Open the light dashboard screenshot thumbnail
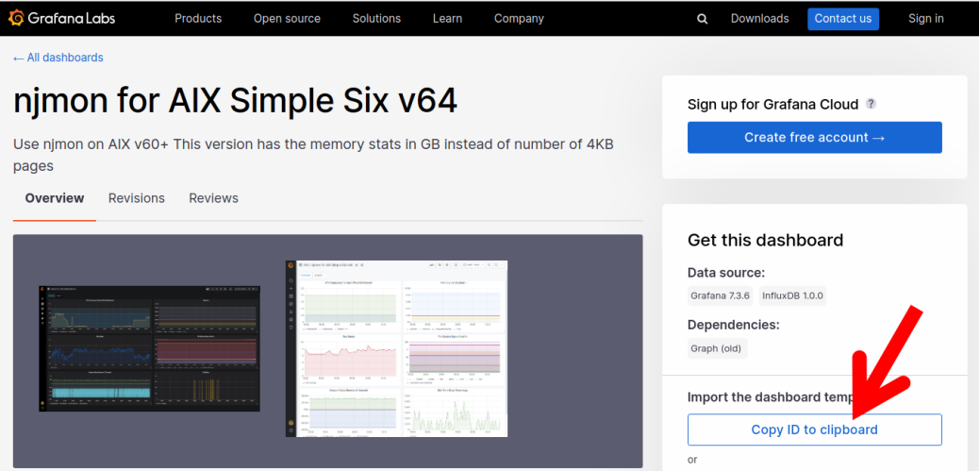 396,348
